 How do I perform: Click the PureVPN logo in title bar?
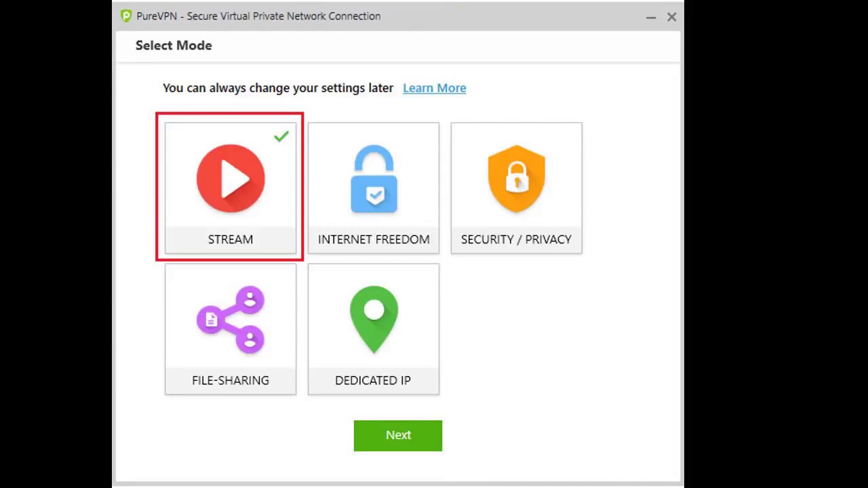[x=126, y=16]
